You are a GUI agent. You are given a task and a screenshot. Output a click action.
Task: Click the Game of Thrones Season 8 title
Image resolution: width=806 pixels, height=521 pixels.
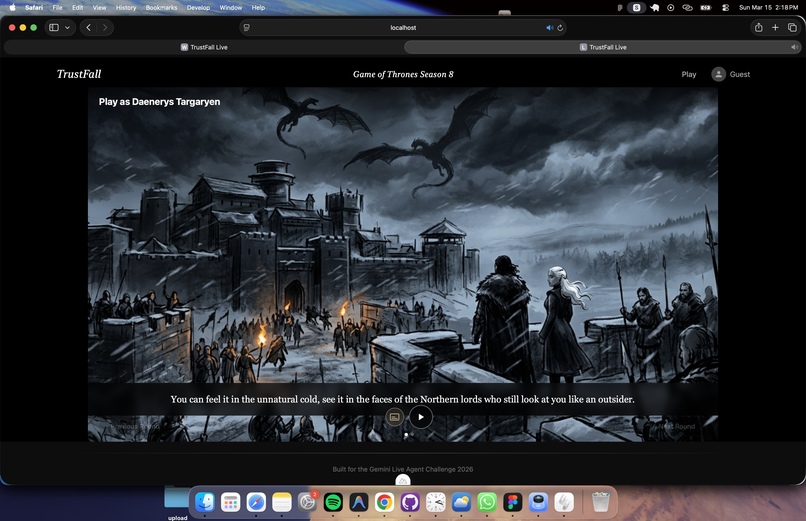pyautogui.click(x=403, y=75)
